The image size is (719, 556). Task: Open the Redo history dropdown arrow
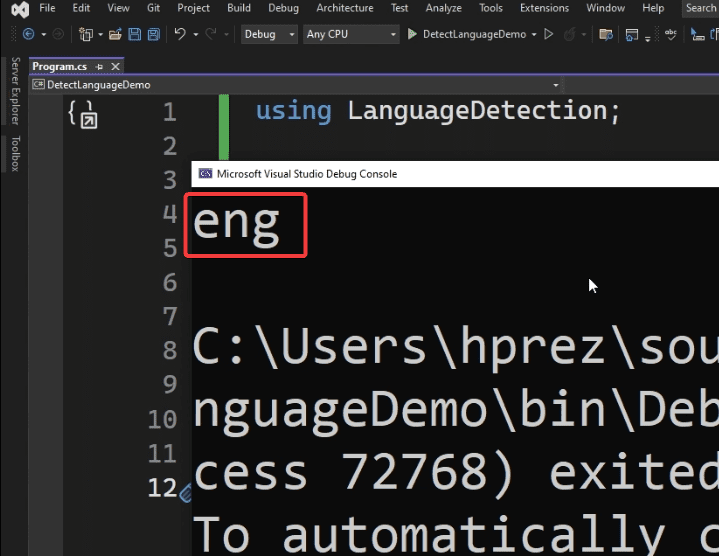coord(226,34)
